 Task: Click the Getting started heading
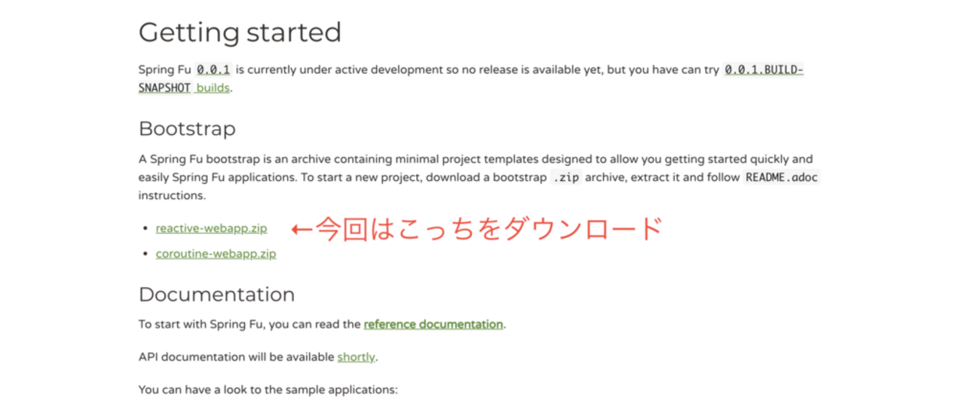point(240,32)
